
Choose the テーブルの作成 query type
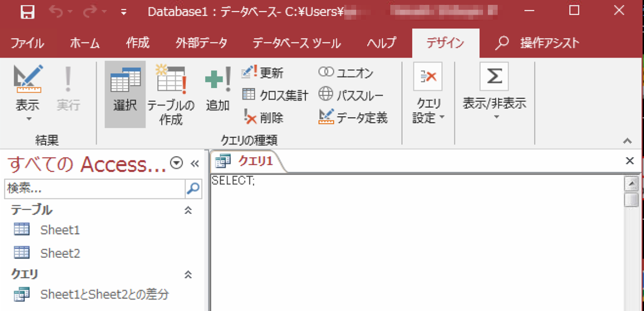pyautogui.click(x=171, y=95)
